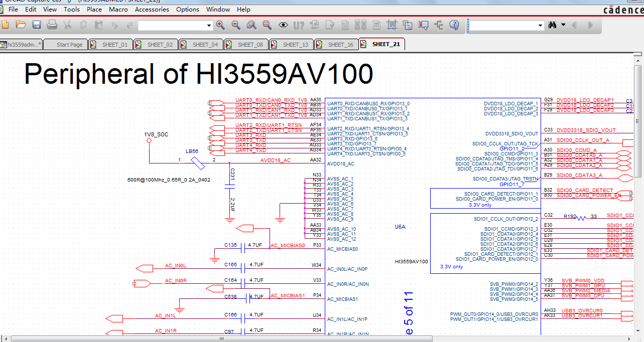Click the Annotate U? icon
The width and height of the screenshot is (644, 342).
click(299, 25)
